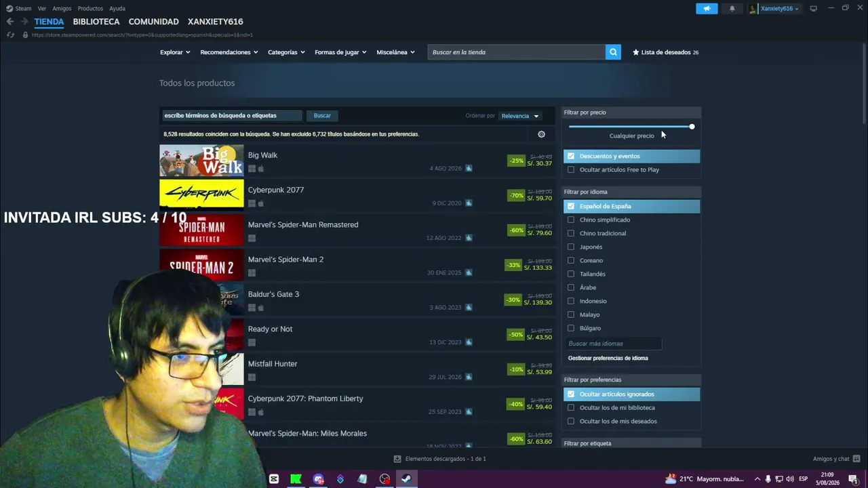Image resolution: width=868 pixels, height=488 pixels.
Task: Click the review icon on Ready or Not row
Action: 469,342
